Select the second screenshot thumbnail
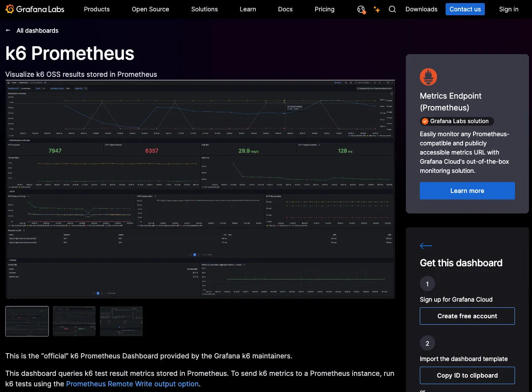Screen dimensions: 532x392 pos(74,321)
